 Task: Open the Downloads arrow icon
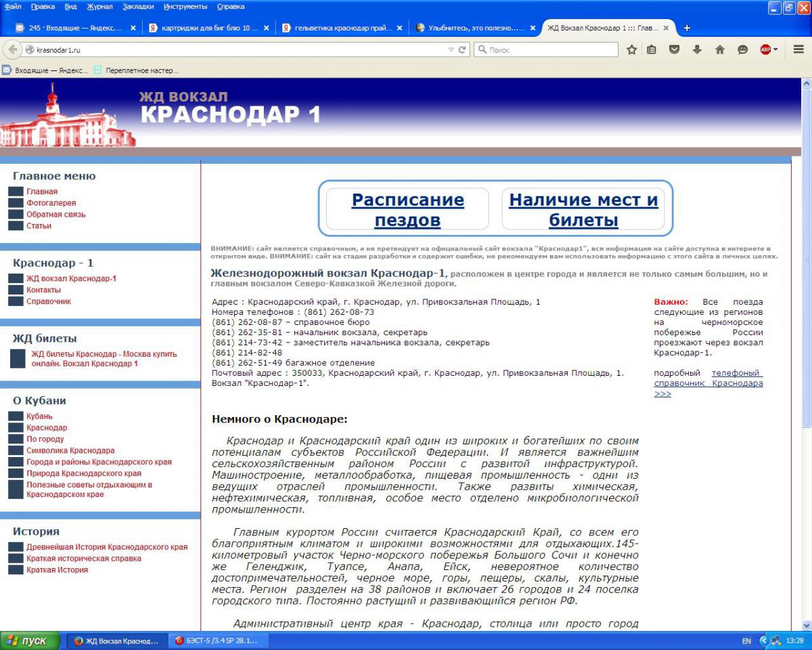point(697,49)
